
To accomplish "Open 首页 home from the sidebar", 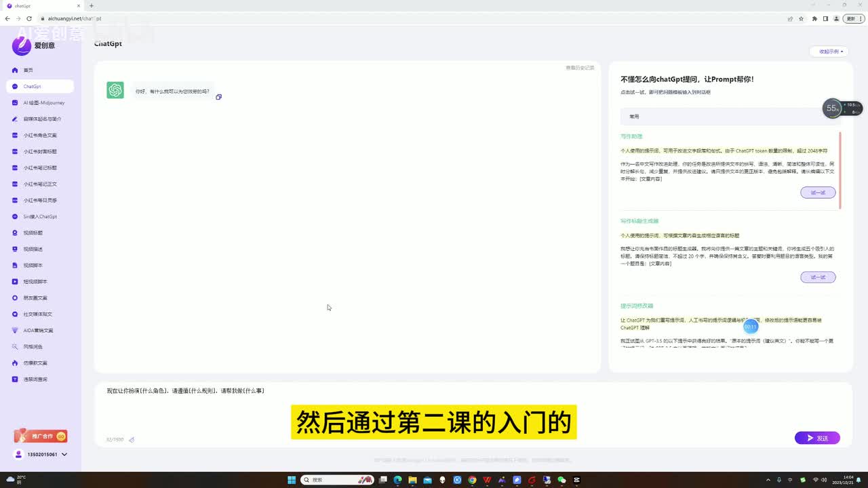I will (28, 70).
